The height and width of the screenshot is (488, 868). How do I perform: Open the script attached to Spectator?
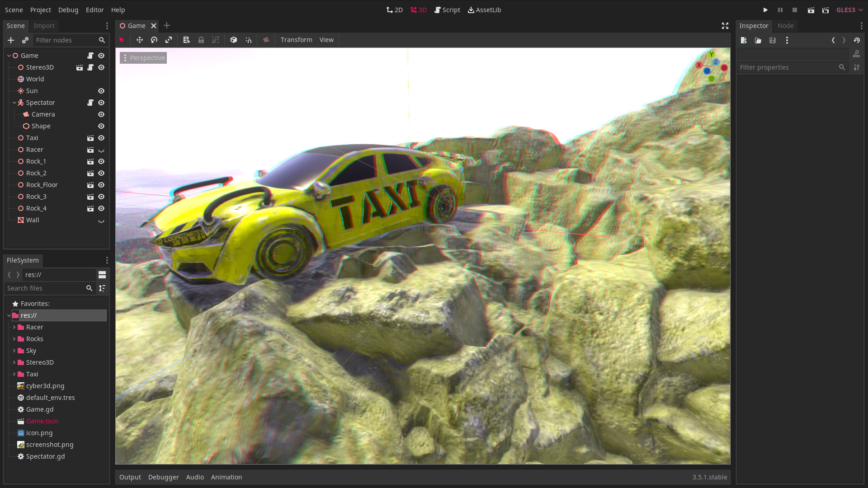click(x=90, y=103)
